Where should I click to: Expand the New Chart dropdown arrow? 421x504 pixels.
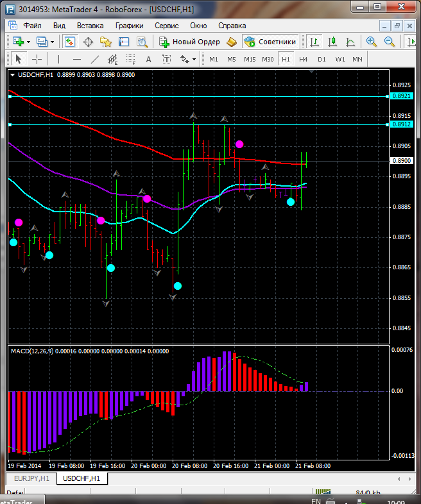[28, 42]
